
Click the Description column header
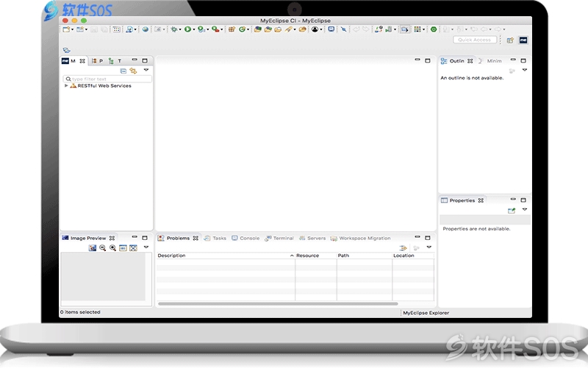tap(226, 255)
